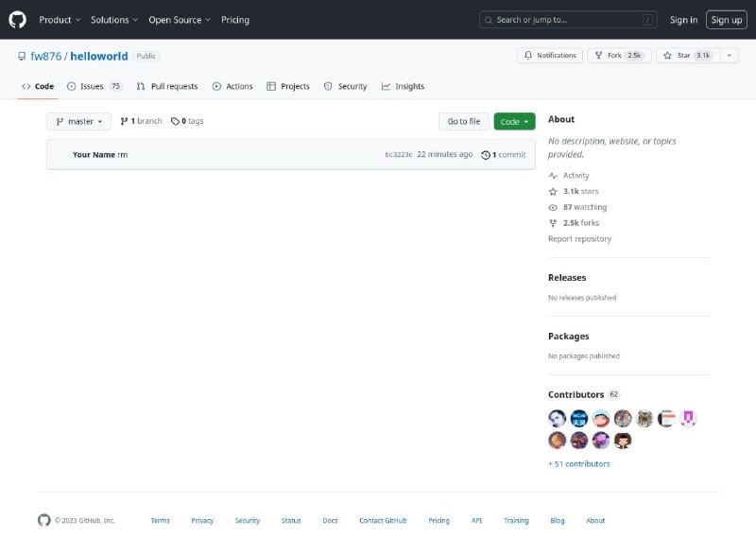Open commit hash bc3223c
756x554 pixels.
398,155
